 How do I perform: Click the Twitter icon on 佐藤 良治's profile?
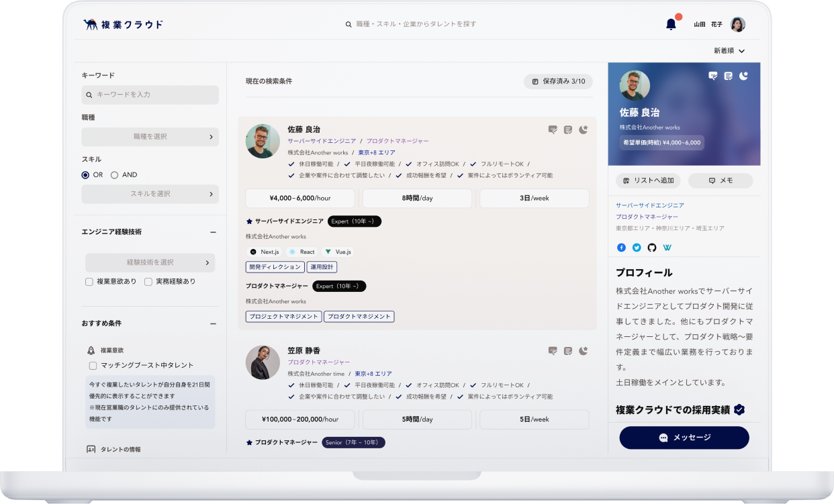click(x=636, y=248)
